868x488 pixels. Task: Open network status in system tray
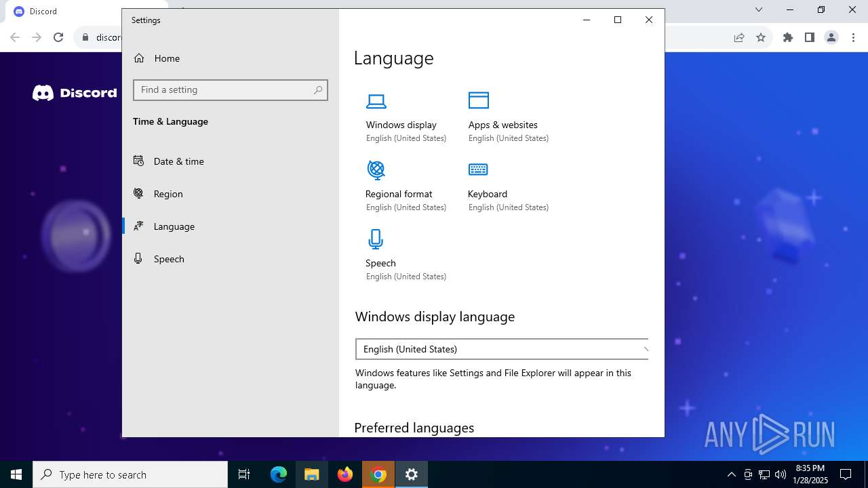pos(764,474)
